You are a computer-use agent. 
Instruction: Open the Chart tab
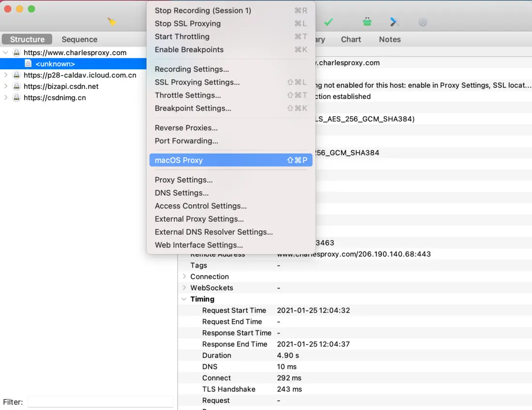coord(350,39)
